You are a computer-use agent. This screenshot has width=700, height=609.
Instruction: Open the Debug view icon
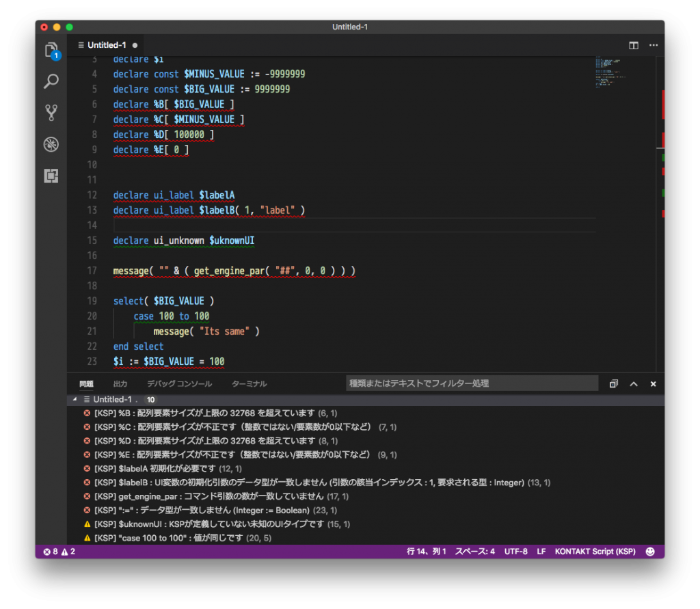pyautogui.click(x=51, y=144)
